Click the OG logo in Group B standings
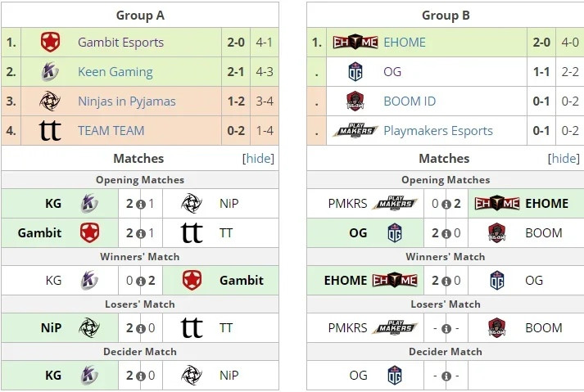 tap(355, 71)
